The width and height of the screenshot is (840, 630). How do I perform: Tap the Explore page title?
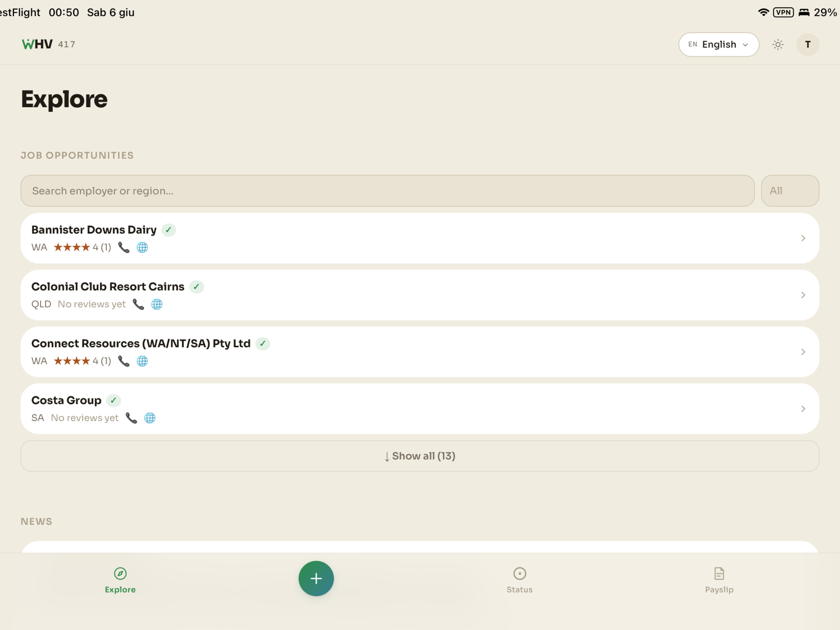64,100
